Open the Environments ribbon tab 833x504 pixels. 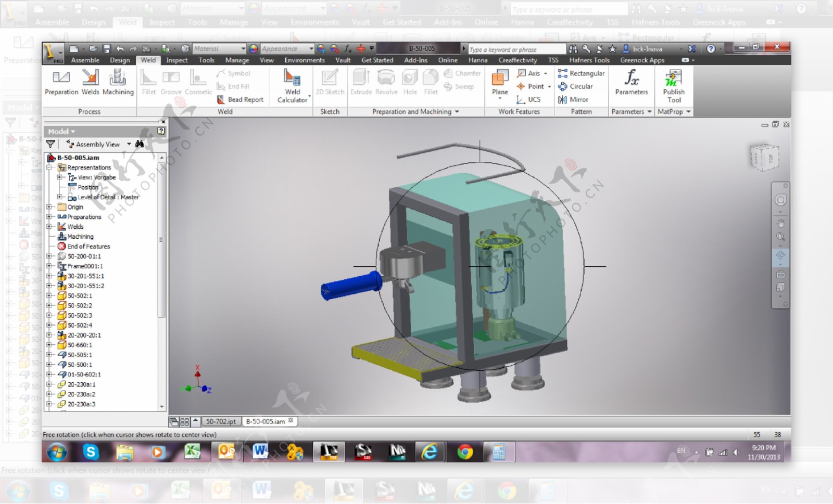[305, 60]
